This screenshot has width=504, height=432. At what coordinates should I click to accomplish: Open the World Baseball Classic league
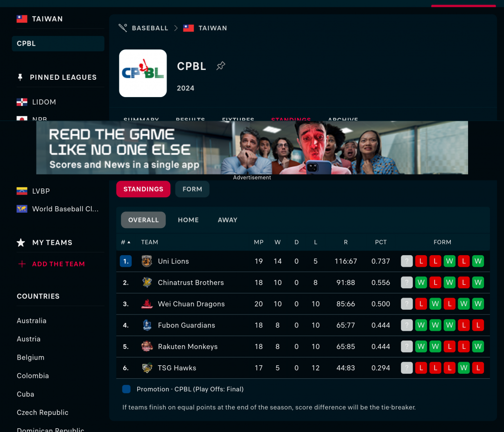coord(65,209)
